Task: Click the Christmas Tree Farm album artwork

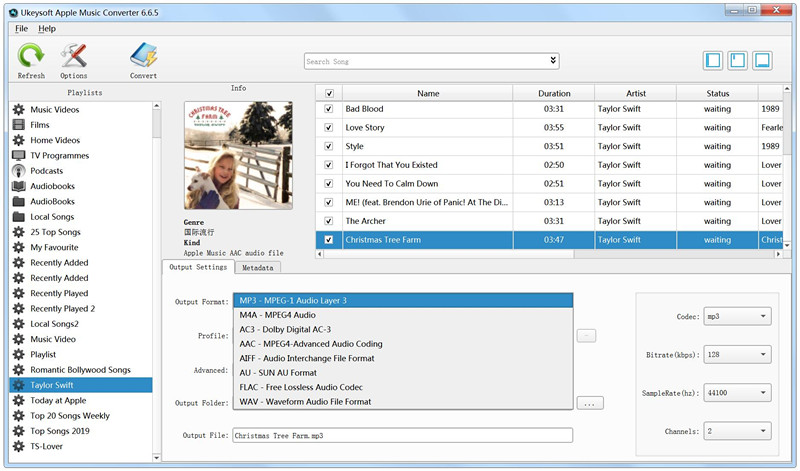Action: click(238, 155)
